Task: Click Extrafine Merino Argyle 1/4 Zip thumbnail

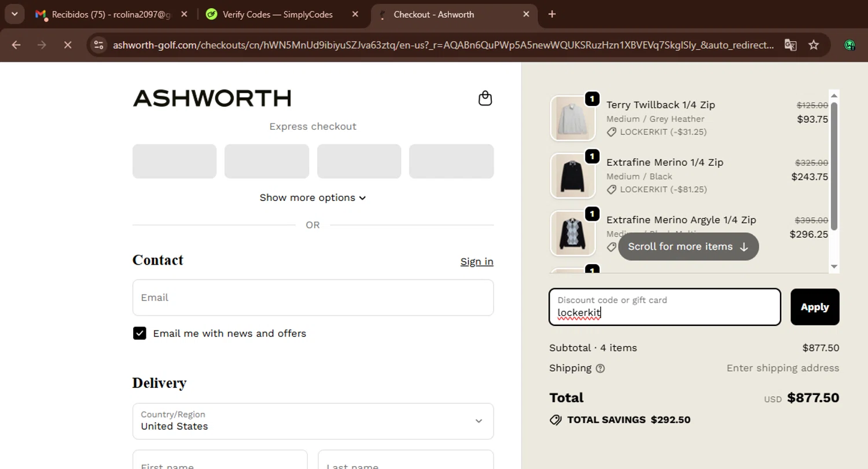Action: coord(573,233)
